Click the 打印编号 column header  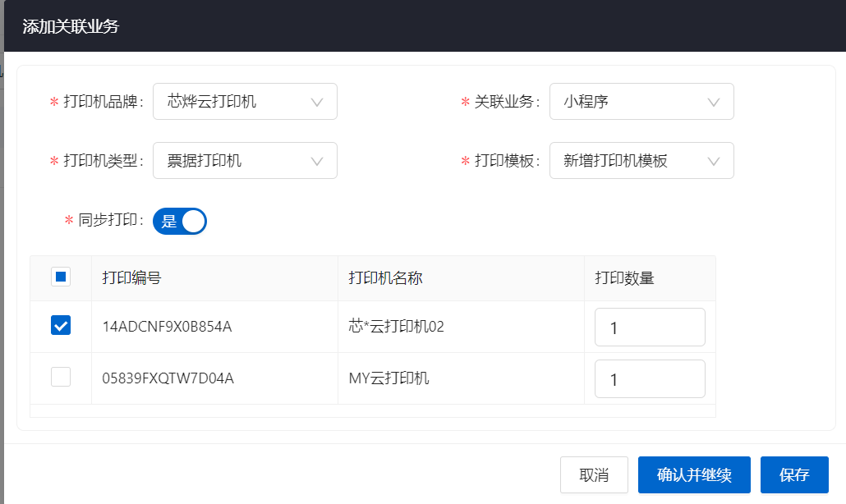tap(214, 278)
